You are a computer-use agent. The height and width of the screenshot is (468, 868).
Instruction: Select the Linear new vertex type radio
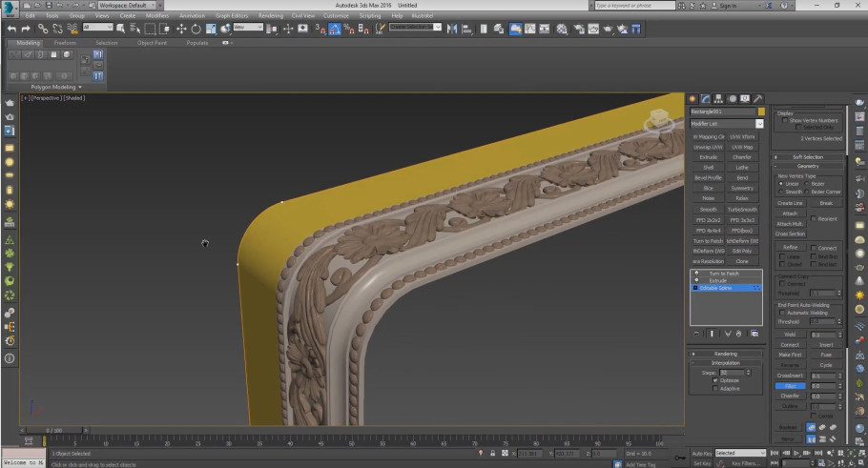point(781,184)
